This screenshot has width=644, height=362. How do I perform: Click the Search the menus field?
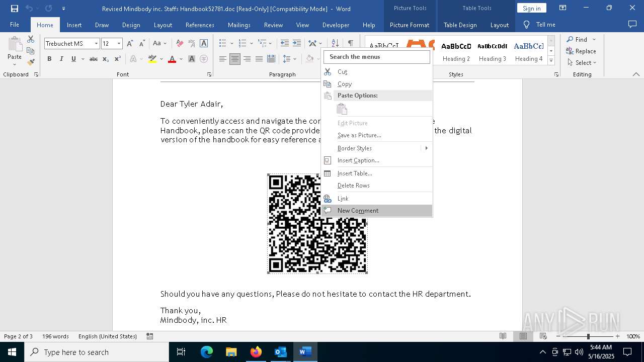click(x=377, y=57)
